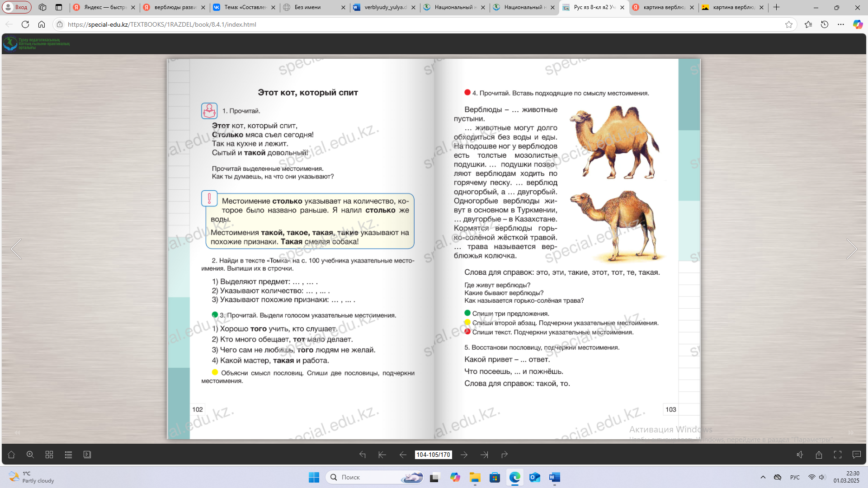Open the tab actions menu icon
868x488 pixels.
coord(59,7)
